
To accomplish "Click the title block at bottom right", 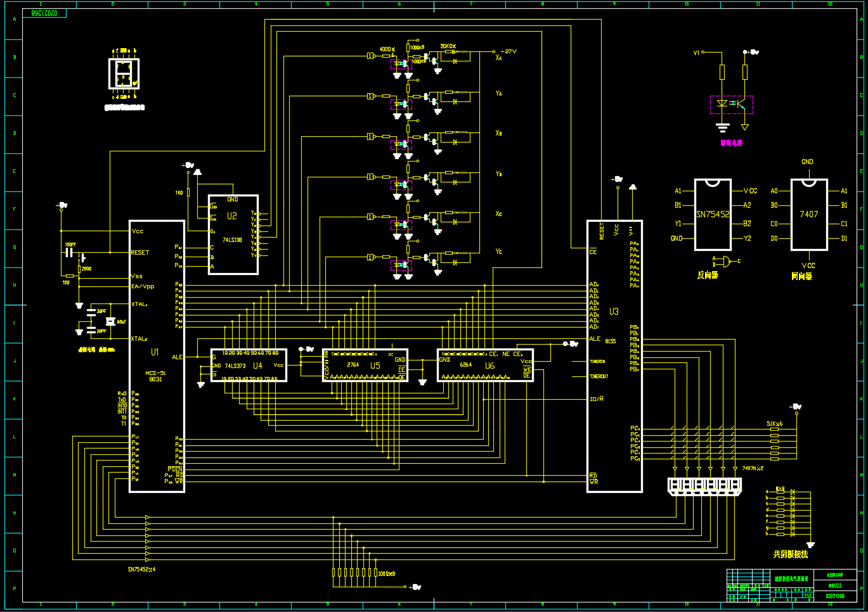I will pyautogui.click(x=791, y=585).
